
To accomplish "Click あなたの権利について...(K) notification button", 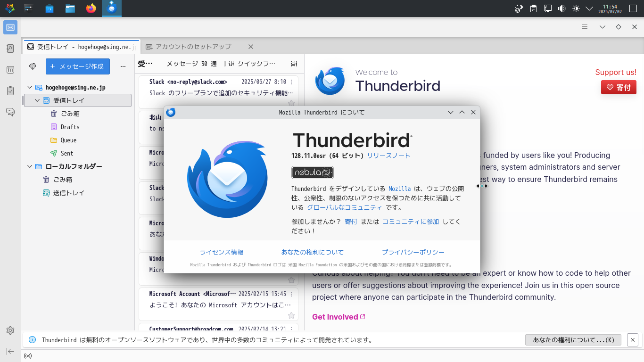I will (x=573, y=340).
